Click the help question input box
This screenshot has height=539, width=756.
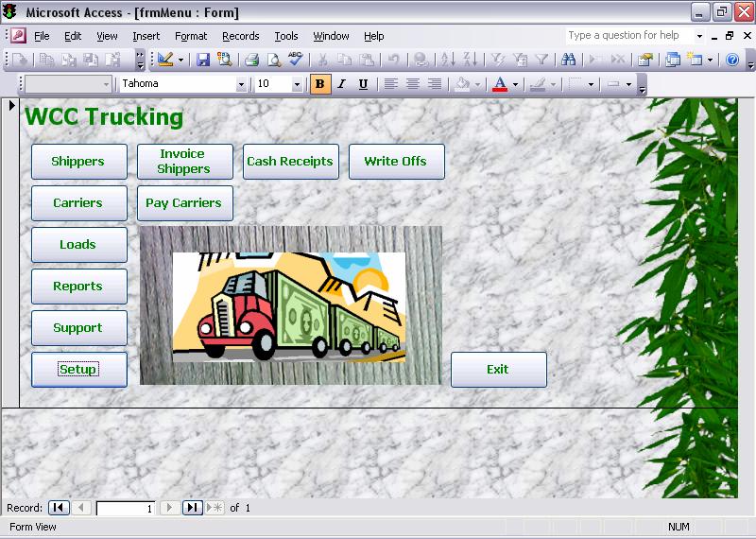pos(628,36)
